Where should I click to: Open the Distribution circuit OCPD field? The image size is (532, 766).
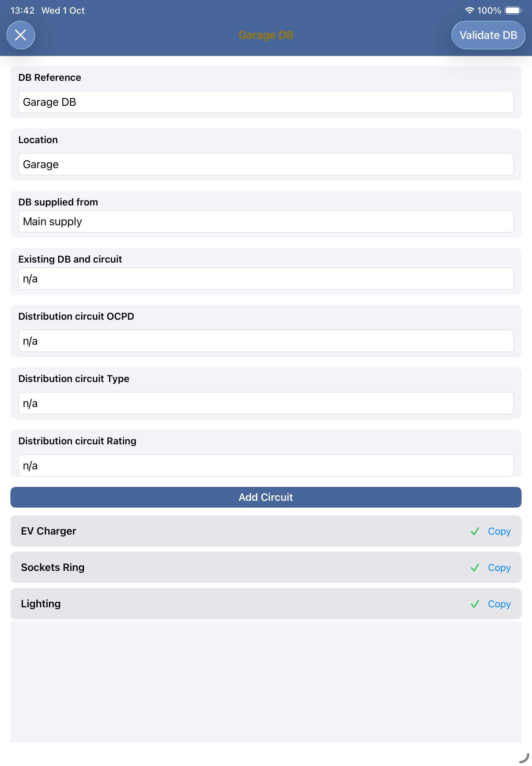click(266, 341)
